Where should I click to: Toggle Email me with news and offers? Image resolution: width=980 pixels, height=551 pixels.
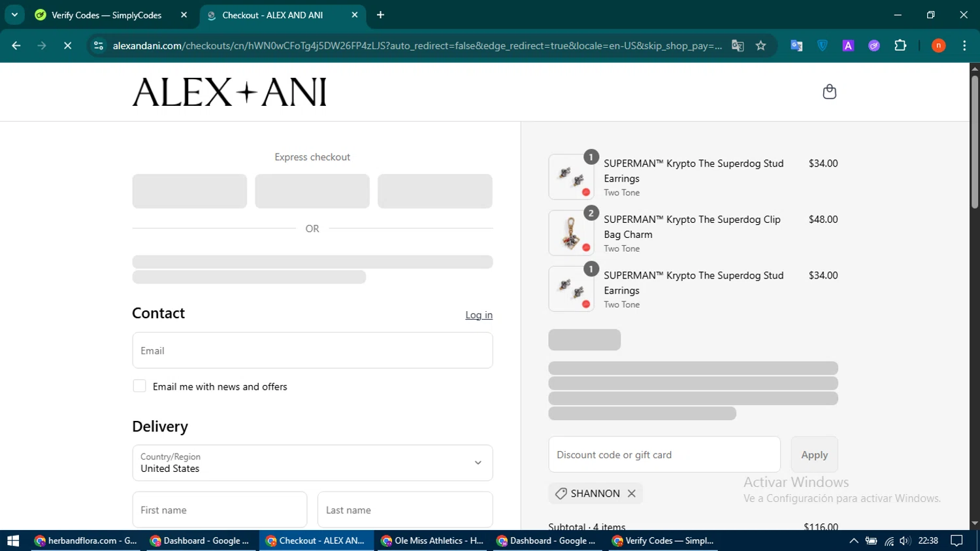pos(139,386)
